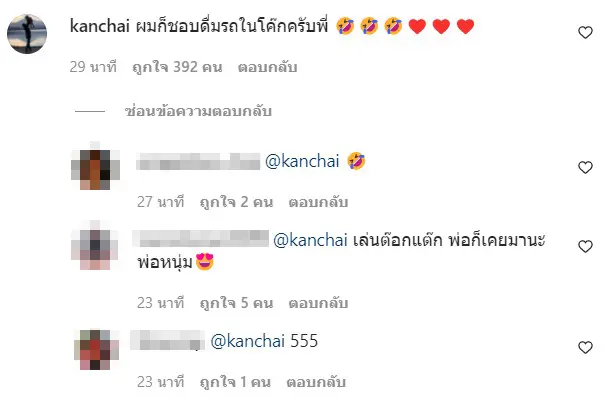Open kanchai's profile picture
605x407 pixels.
pyautogui.click(x=27, y=34)
